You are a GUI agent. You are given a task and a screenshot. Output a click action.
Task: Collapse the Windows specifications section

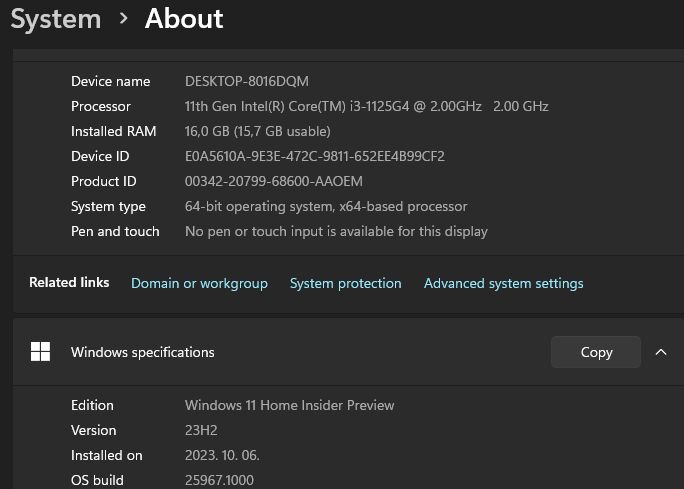click(661, 352)
